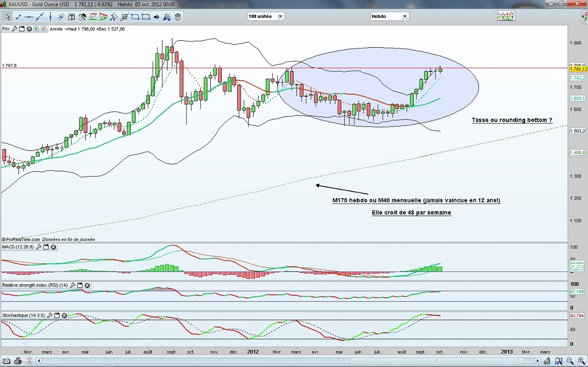Remove the Stochastique indicator panel
This screenshot has height=367, width=588.
point(65,316)
